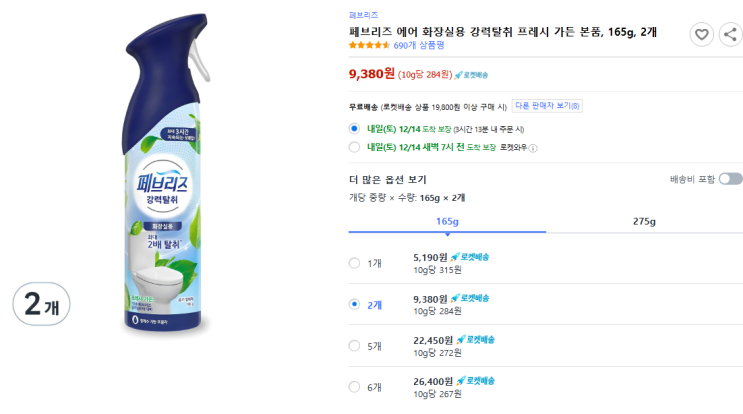Choose the 6개 quantity option

tap(354, 386)
